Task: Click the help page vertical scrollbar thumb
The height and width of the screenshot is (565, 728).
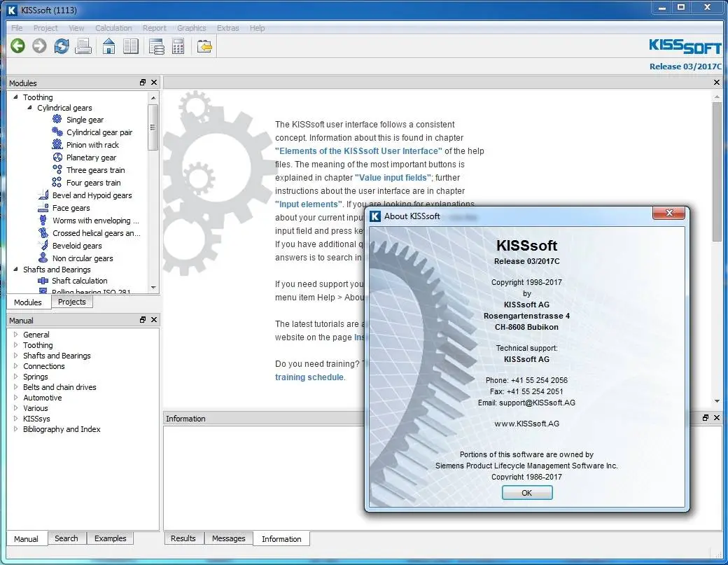Action: (717, 172)
